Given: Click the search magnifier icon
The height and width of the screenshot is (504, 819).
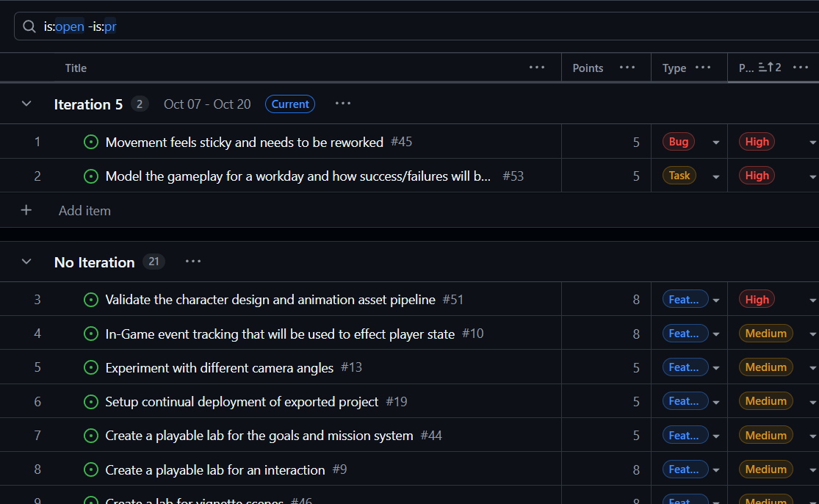Looking at the screenshot, I should pos(29,26).
